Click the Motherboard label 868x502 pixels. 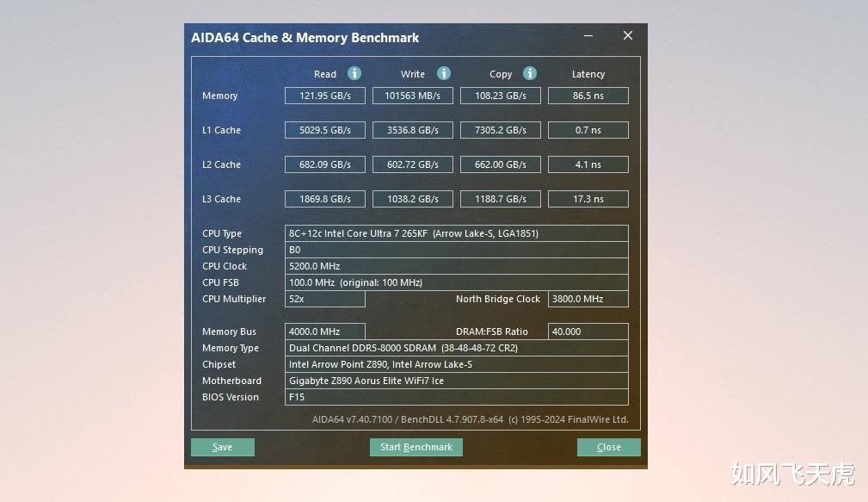point(231,381)
